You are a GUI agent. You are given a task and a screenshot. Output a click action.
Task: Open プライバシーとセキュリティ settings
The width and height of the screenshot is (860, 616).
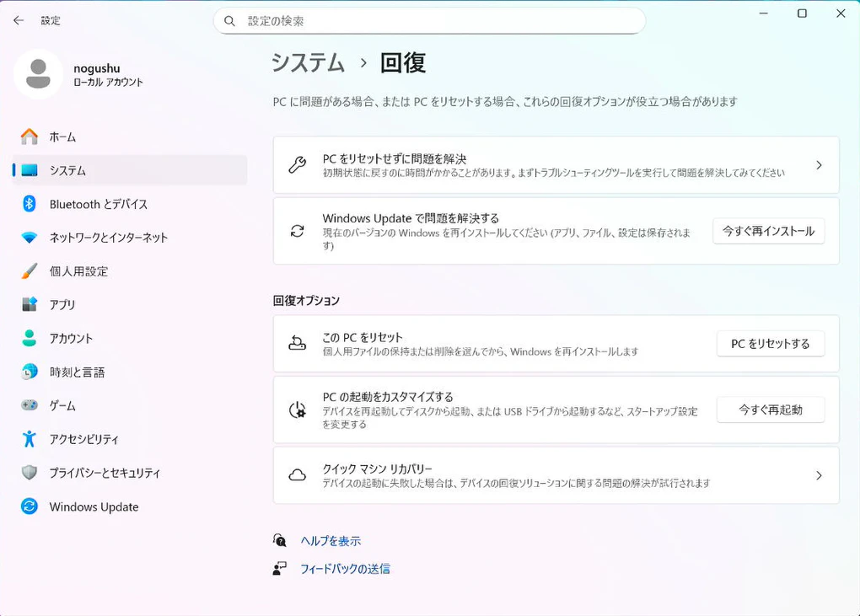coord(130,473)
